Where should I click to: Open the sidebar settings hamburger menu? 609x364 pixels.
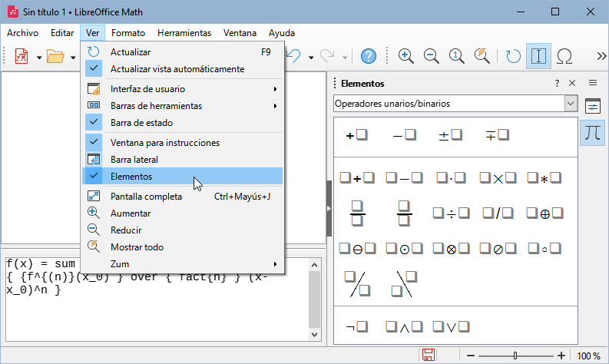(x=592, y=83)
